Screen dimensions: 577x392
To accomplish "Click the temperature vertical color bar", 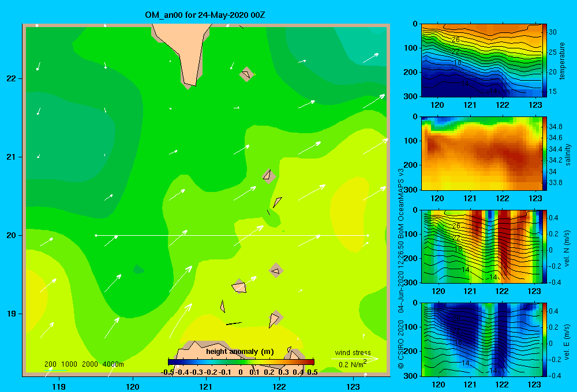I will [x=545, y=61].
